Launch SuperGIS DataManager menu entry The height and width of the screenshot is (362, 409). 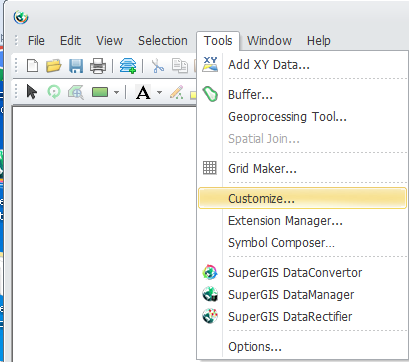(x=302, y=295)
